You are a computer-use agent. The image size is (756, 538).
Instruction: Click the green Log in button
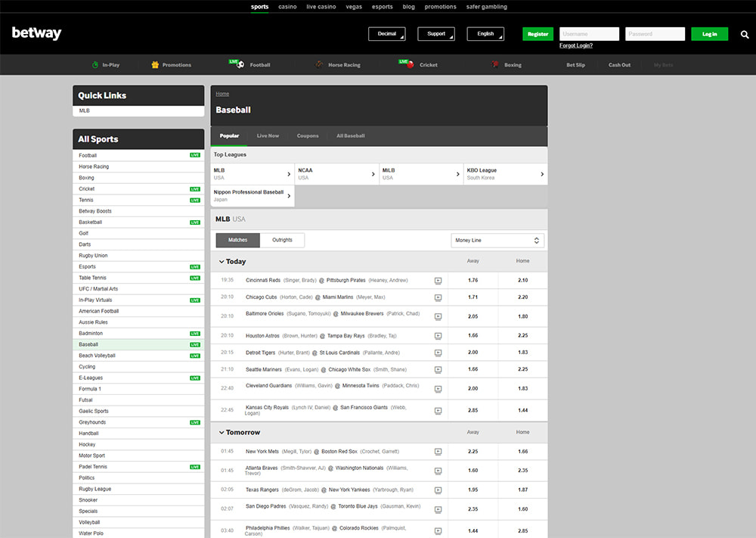[x=709, y=34]
